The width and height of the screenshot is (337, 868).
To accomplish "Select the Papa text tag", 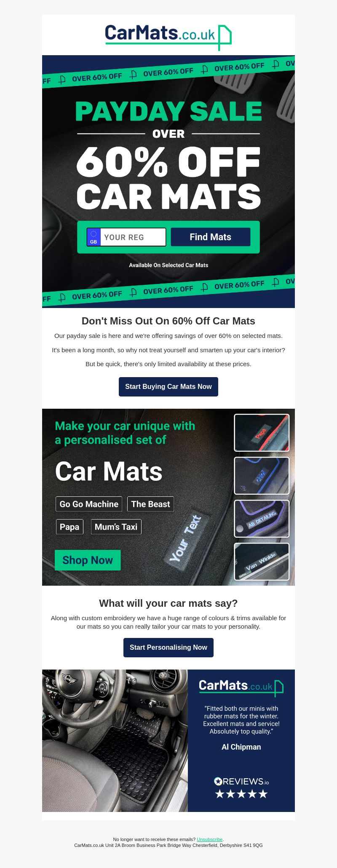I will (x=70, y=527).
